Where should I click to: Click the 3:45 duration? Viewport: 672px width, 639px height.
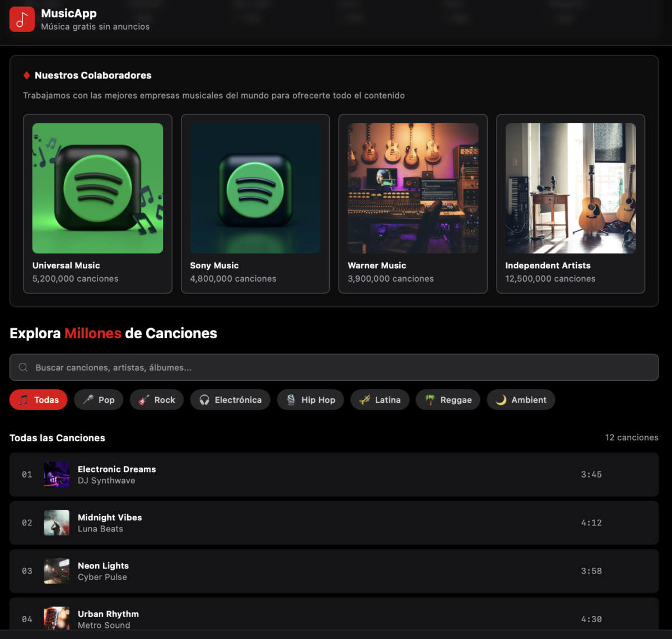click(x=591, y=474)
